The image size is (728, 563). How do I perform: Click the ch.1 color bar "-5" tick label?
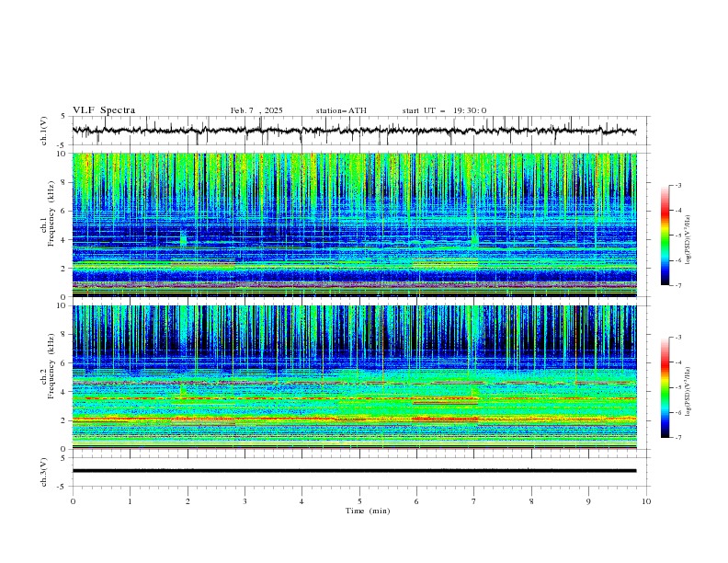click(x=677, y=236)
